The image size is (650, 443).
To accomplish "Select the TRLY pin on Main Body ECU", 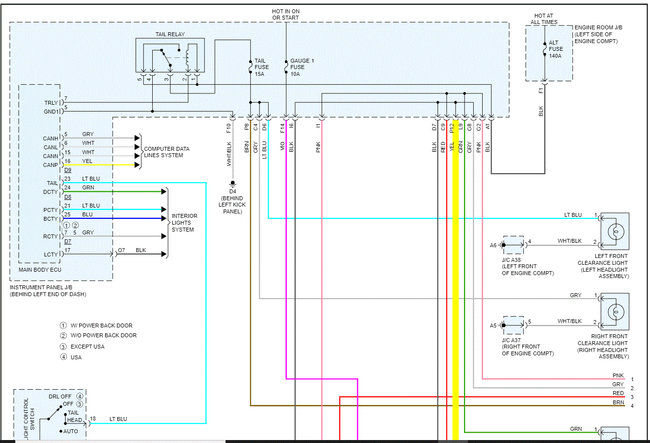I will pyautogui.click(x=51, y=103).
